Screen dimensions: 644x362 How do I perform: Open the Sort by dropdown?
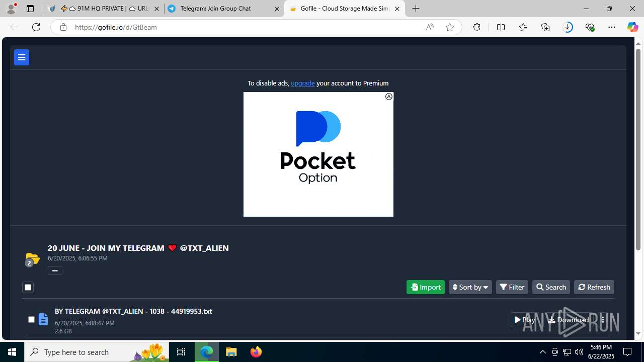(x=470, y=287)
